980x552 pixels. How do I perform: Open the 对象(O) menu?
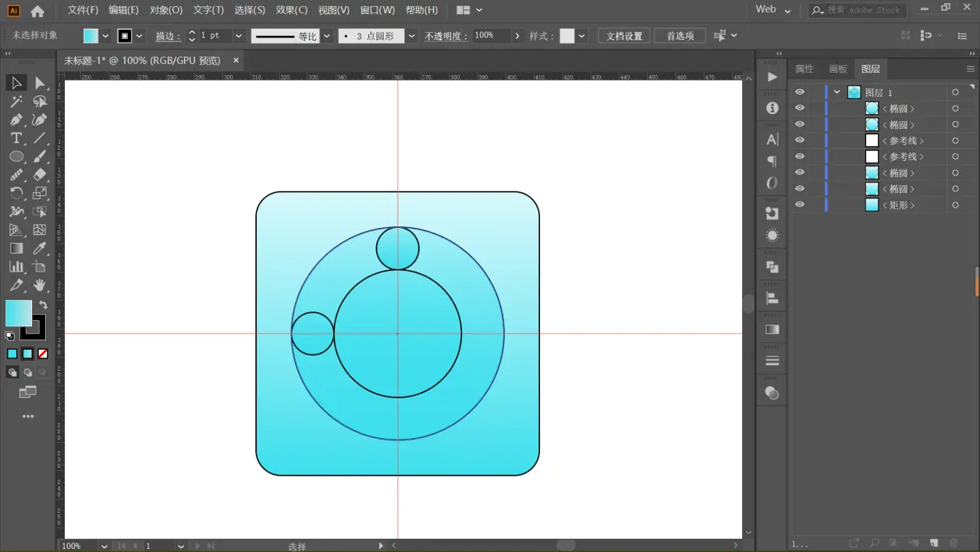tap(165, 10)
